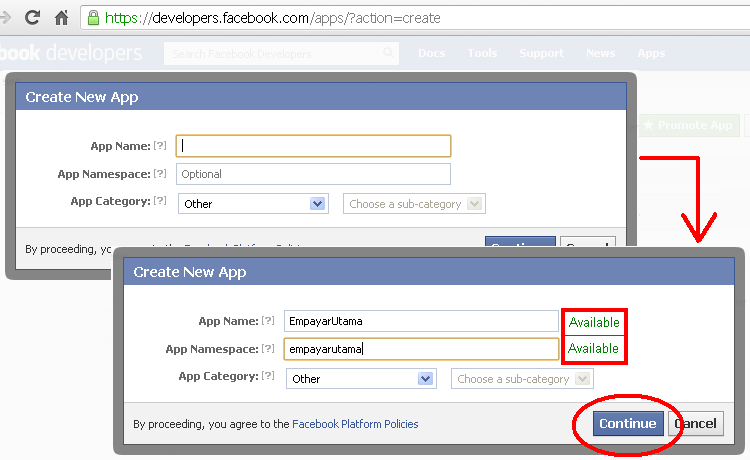Open the Apps menu item
Screen dimensions: 750x460
click(x=651, y=53)
